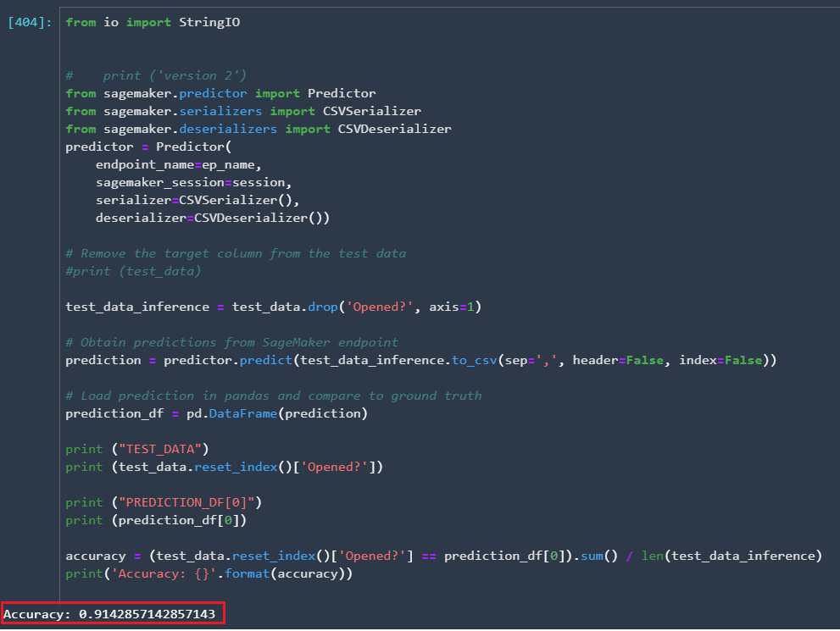The height and width of the screenshot is (631, 840).
Task: Click the "TEST_DATA" print string
Action: (160, 449)
